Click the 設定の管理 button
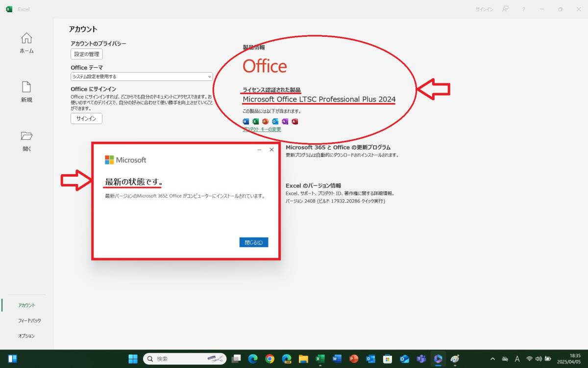 pyautogui.click(x=86, y=54)
